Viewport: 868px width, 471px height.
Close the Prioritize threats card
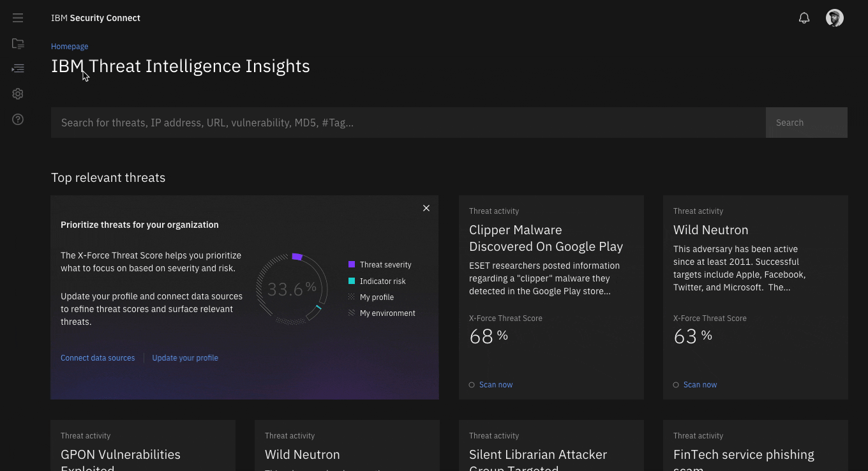(x=426, y=208)
